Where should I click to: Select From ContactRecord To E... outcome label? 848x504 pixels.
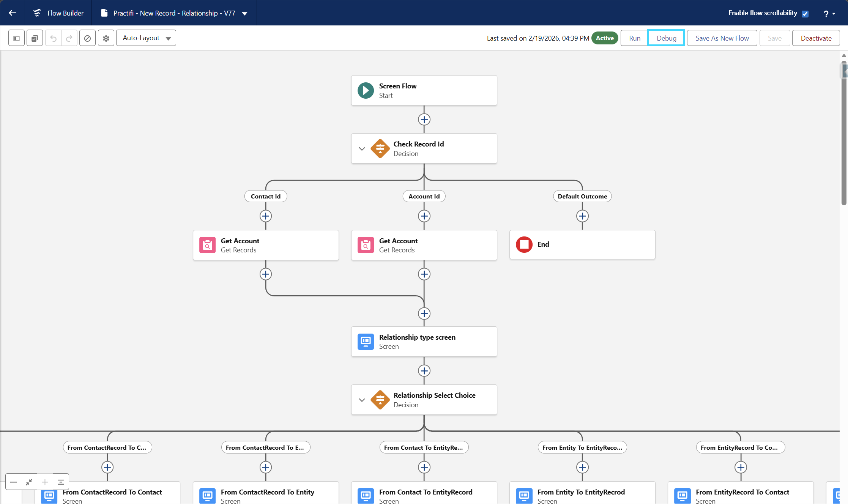[x=266, y=447]
